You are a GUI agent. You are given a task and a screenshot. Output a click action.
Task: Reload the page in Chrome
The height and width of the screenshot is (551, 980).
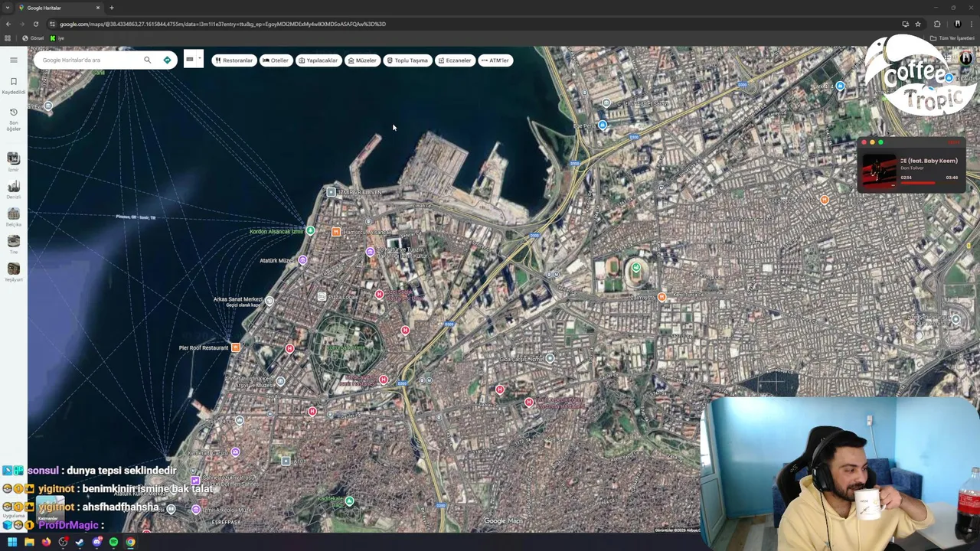point(35,24)
